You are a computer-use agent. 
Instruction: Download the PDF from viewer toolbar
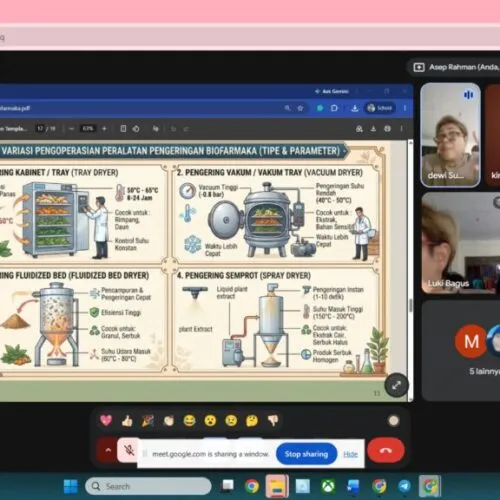(x=373, y=129)
